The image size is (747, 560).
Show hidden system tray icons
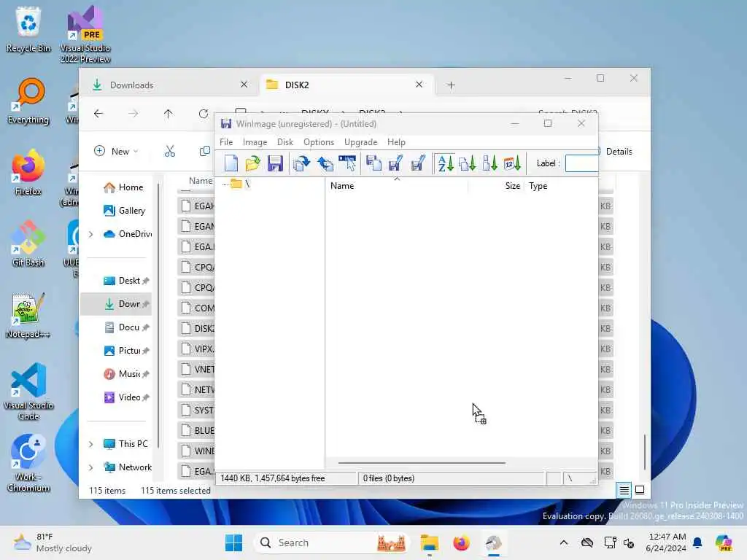coord(564,542)
